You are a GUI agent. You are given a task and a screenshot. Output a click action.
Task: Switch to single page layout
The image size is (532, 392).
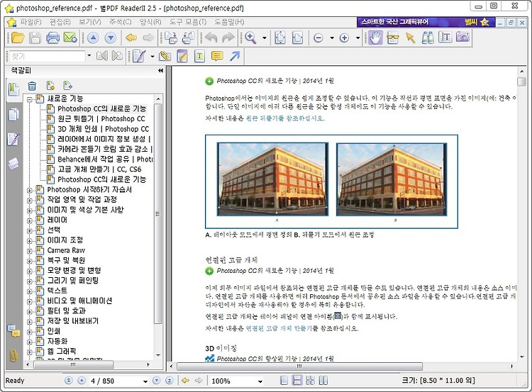(284, 381)
